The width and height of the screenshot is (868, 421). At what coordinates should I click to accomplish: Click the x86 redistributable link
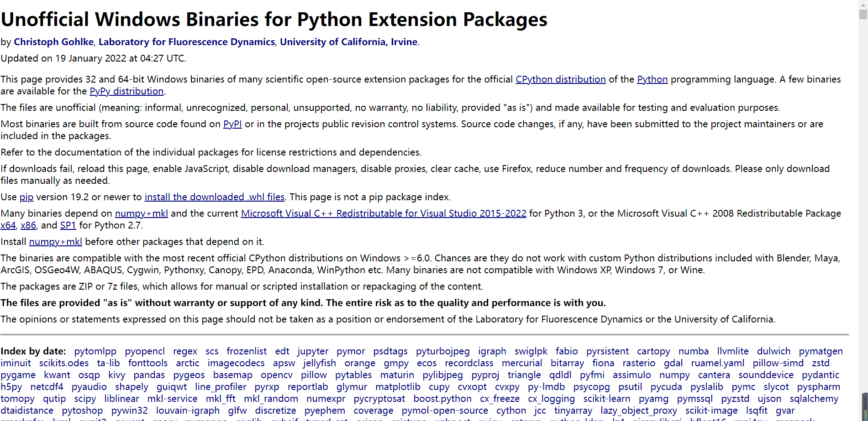tap(28, 225)
